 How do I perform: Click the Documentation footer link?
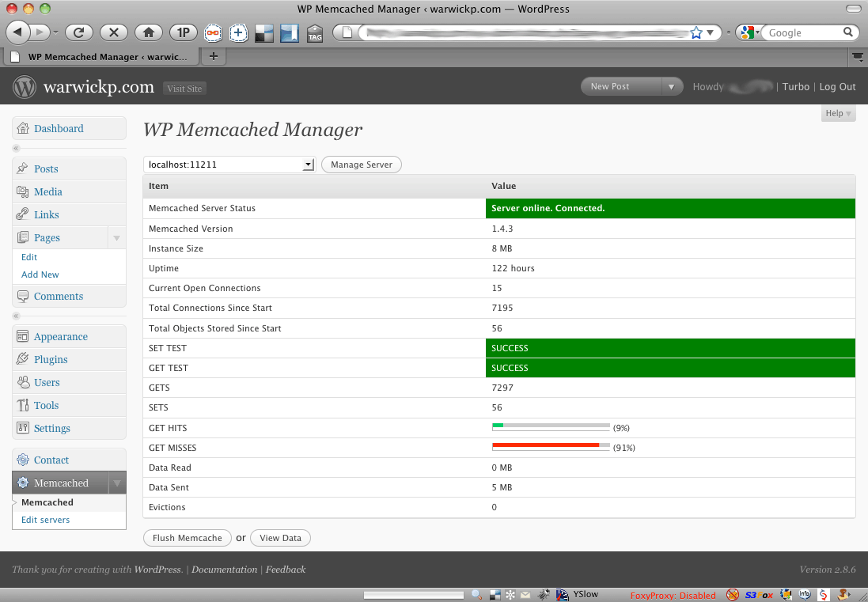click(224, 570)
